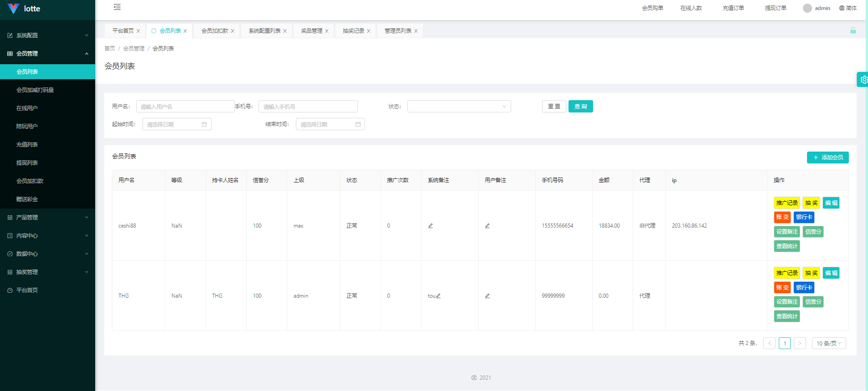Expand the 系统配置 sidebar menu
The width and height of the screenshot is (868, 391).
[48, 36]
